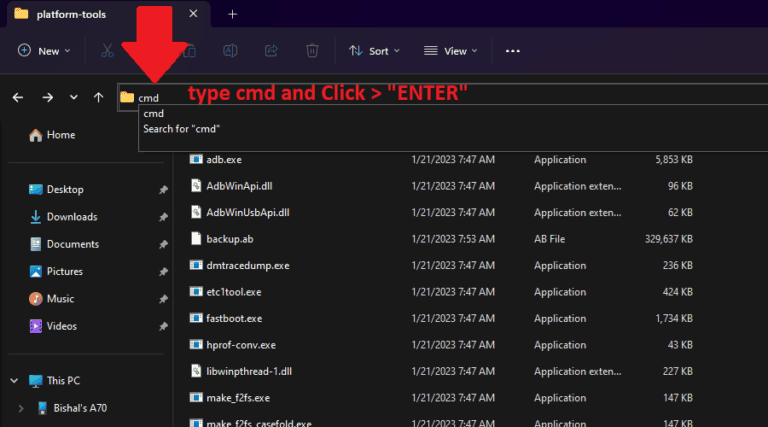Select the fastboot.exe file

tap(233, 318)
